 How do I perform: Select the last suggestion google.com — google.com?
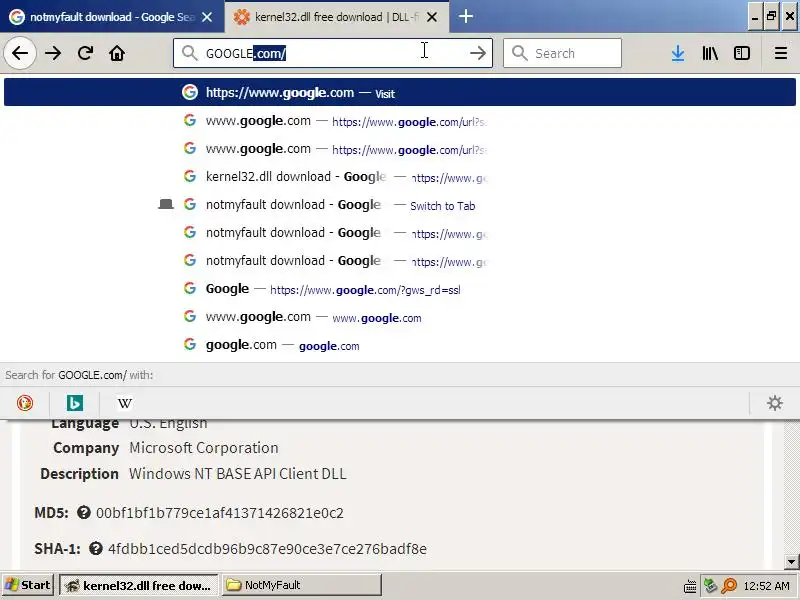pyautogui.click(x=400, y=345)
